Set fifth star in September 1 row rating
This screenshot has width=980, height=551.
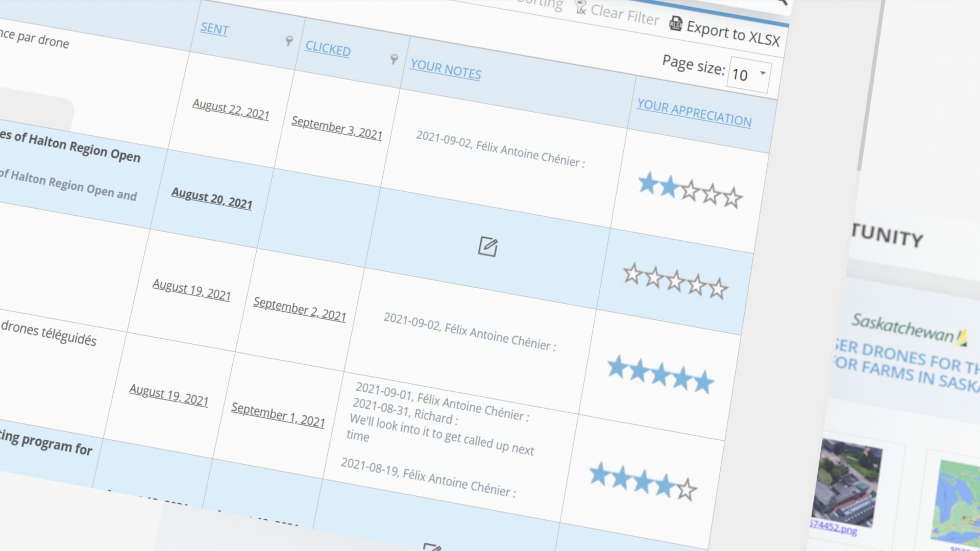(x=687, y=489)
